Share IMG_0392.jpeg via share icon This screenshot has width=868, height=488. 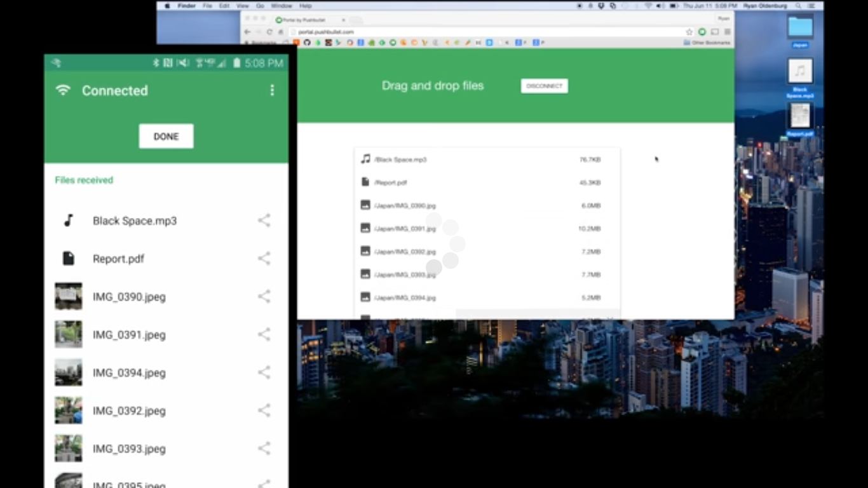[x=264, y=411]
